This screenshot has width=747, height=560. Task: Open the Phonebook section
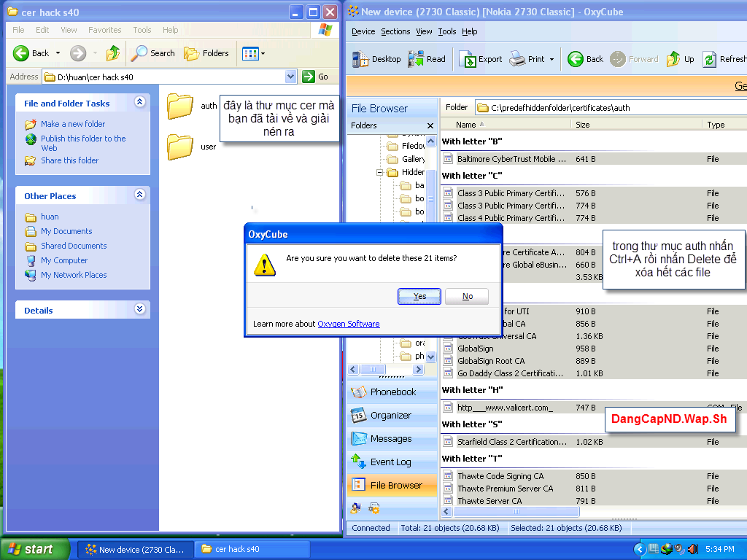click(392, 392)
